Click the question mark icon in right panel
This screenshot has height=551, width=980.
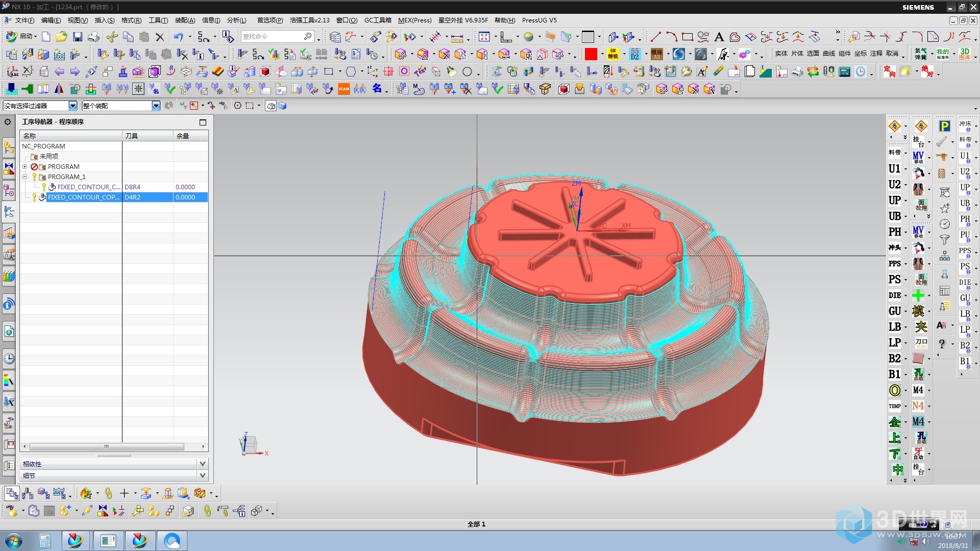pos(942,344)
